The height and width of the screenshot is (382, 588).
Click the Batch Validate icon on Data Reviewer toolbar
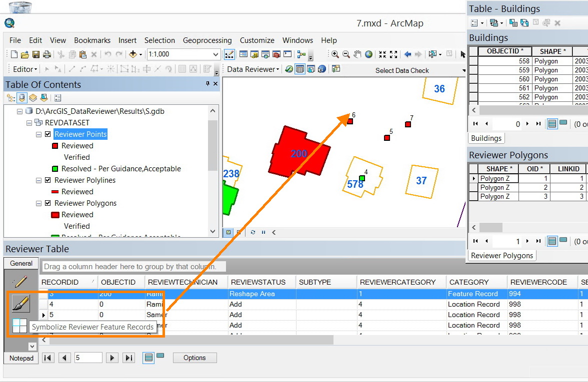point(336,69)
